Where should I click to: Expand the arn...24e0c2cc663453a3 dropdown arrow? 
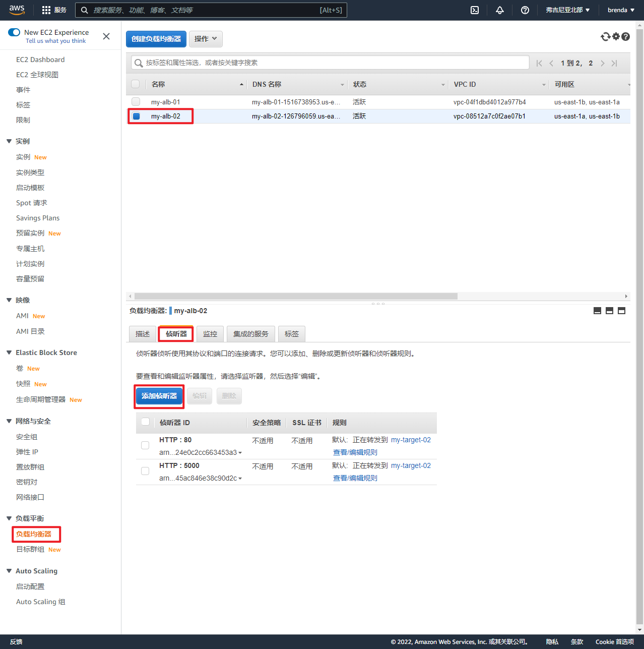coord(240,453)
